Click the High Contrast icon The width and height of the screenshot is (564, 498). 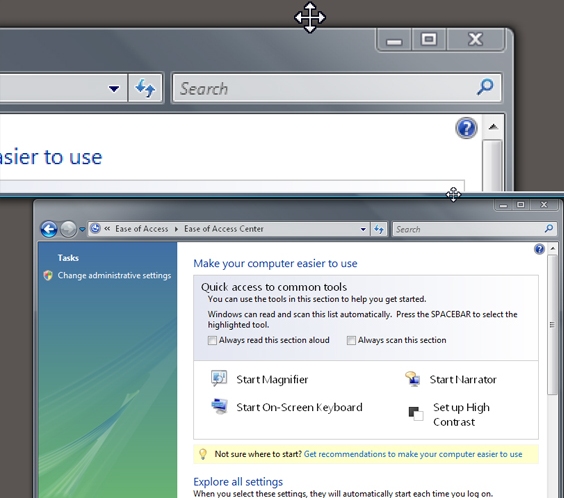415,413
